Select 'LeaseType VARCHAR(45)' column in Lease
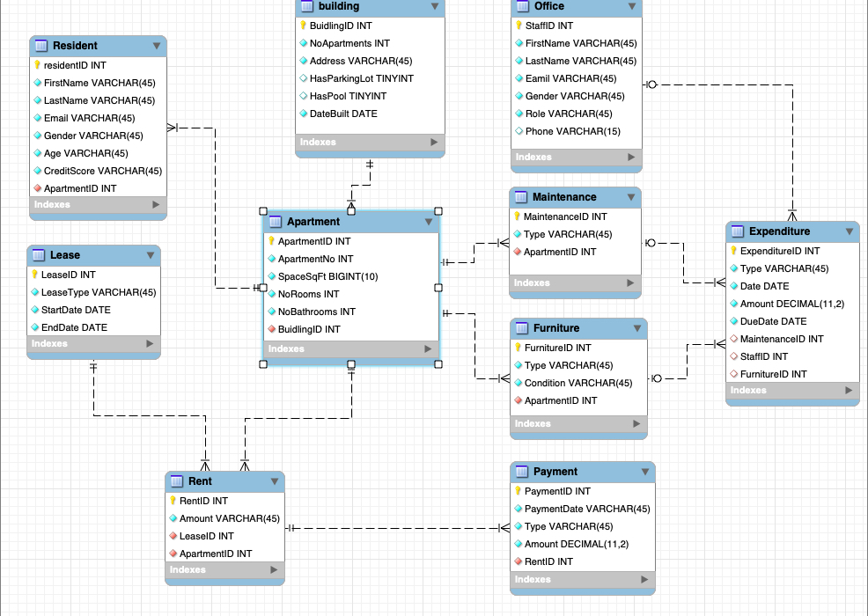Viewport: 868px width, 616px height. click(x=93, y=292)
